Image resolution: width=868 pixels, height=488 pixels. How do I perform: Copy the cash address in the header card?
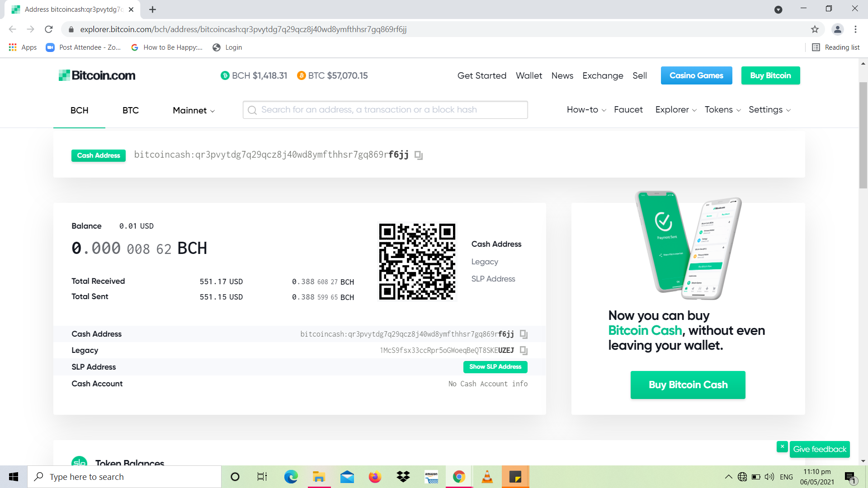(419, 155)
